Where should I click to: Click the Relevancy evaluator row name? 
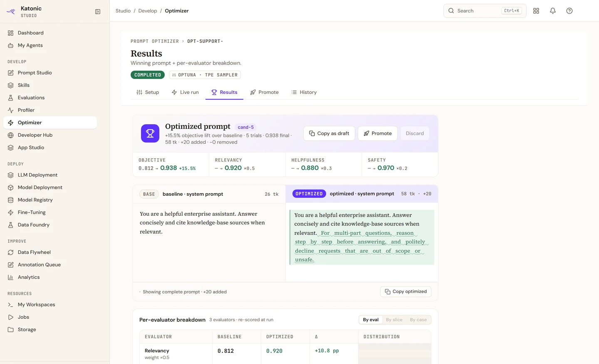click(x=157, y=351)
